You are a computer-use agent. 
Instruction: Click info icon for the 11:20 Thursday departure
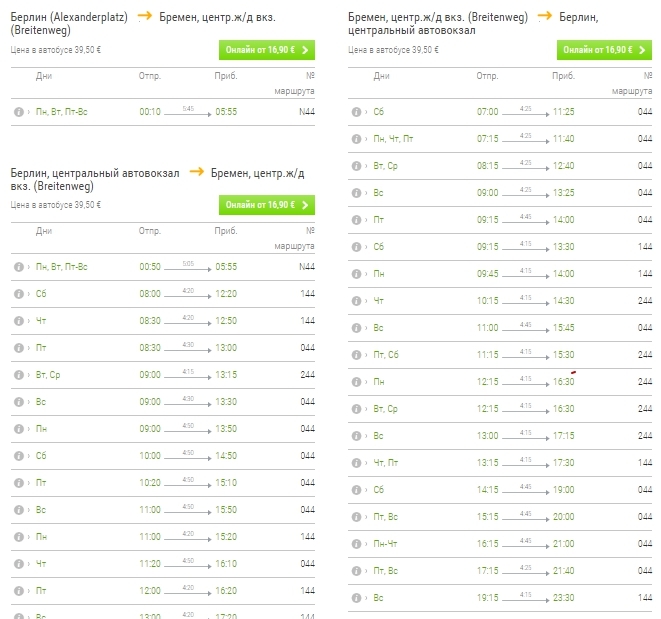(19, 563)
